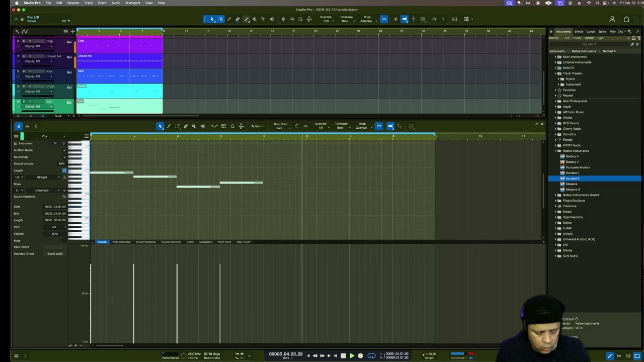Select the Mute tool in main toolbar

(x=255, y=19)
